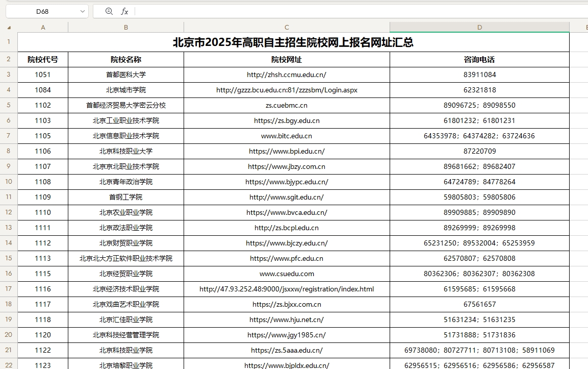Click the 咨询电话 header cell

479,59
